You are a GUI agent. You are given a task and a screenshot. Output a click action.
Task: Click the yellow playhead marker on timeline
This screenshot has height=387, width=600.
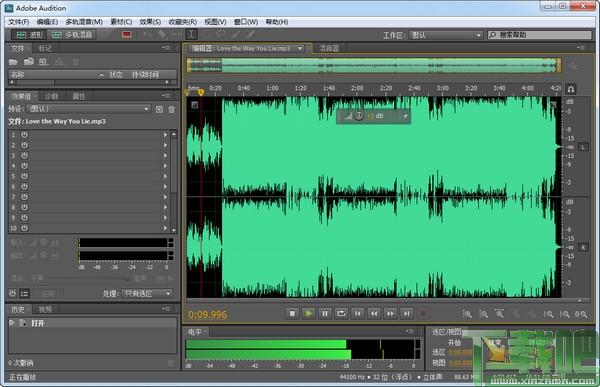(201, 92)
